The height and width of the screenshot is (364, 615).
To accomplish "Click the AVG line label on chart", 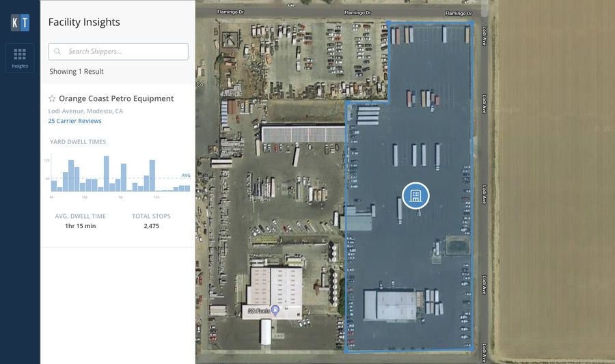I will tap(186, 175).
